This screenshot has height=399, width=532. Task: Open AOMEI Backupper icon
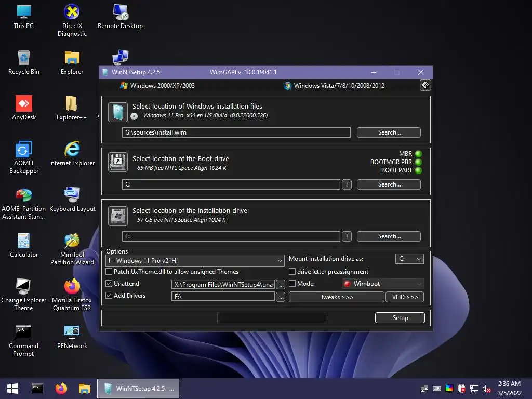click(24, 157)
